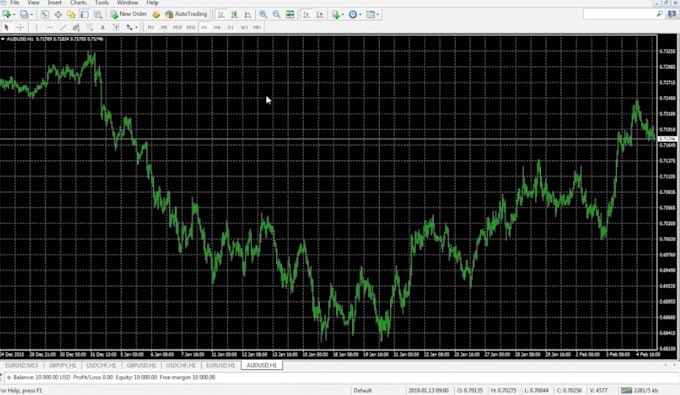
Task: Toggle chart shift
Action: pyautogui.click(x=320, y=14)
